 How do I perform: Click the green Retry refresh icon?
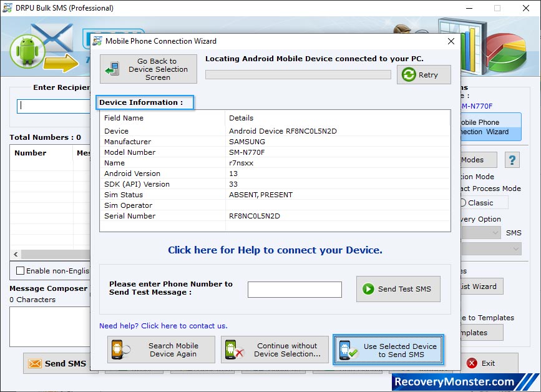coord(410,74)
